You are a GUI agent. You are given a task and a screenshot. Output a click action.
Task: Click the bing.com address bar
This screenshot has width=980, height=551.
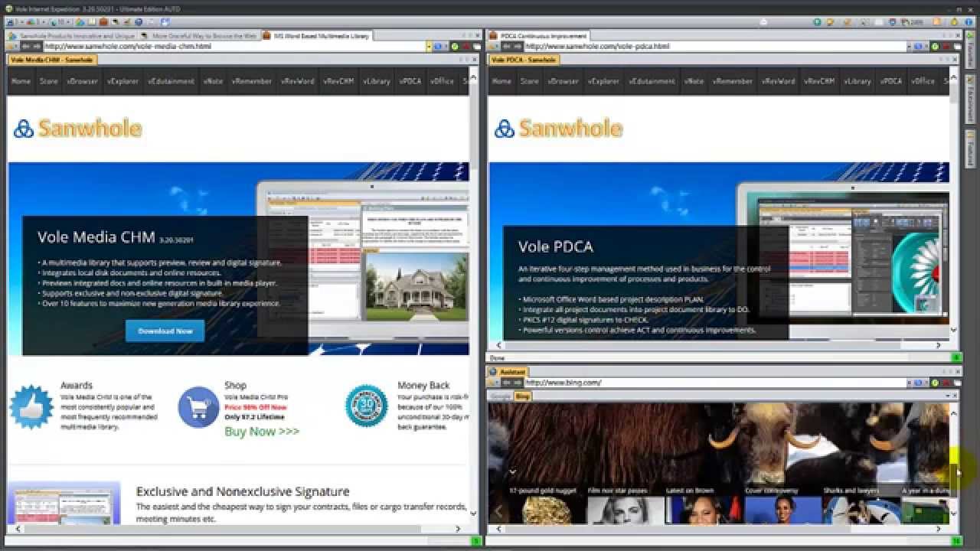coord(716,383)
